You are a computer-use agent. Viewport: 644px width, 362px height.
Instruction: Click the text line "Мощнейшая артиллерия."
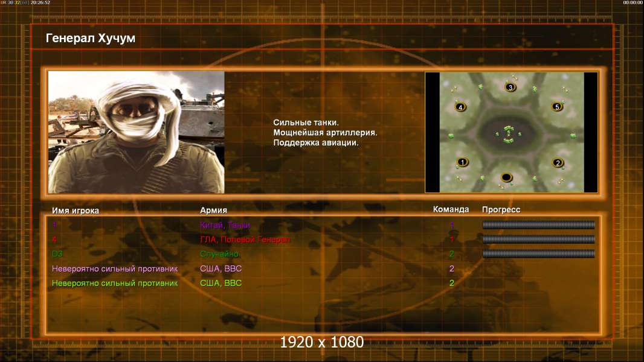click(325, 133)
